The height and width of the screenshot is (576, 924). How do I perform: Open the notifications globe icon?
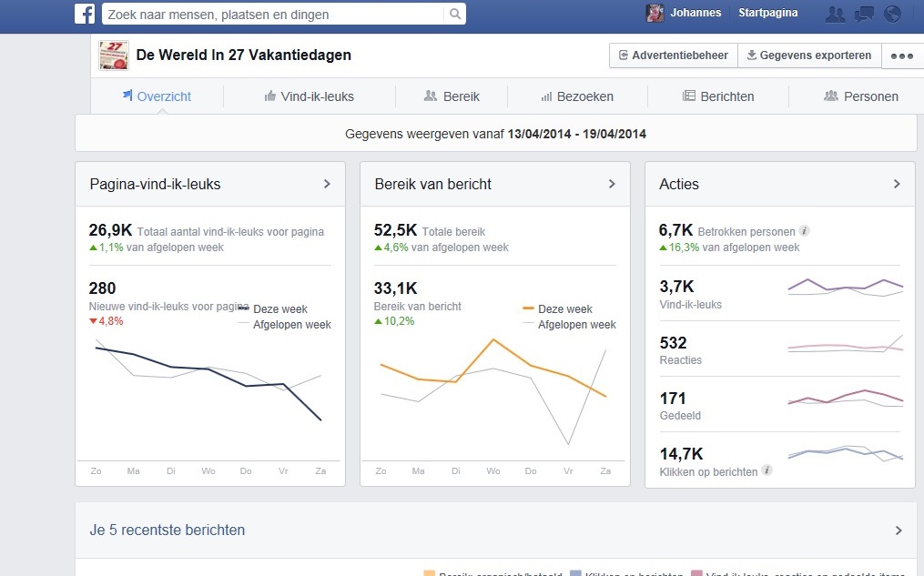pyautogui.click(x=893, y=15)
